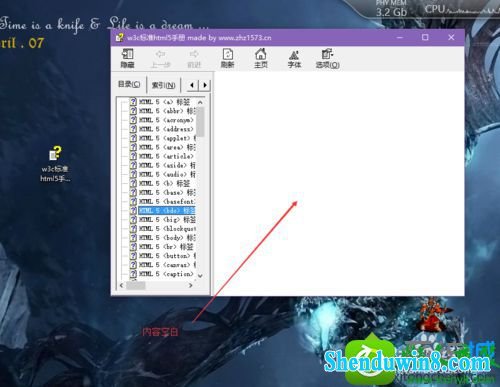Screen dimensions: 500x387
Task: Choose HTML 5 <area> topic
Action: [x=162, y=147]
